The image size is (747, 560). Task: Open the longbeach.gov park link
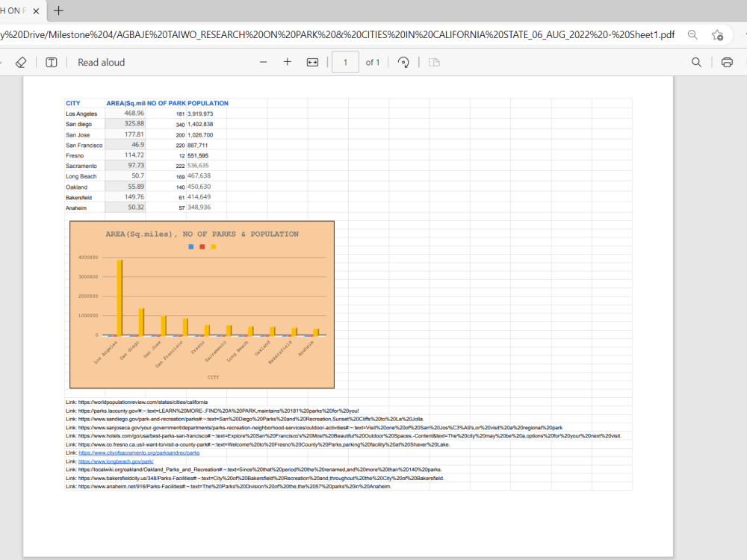click(116, 461)
